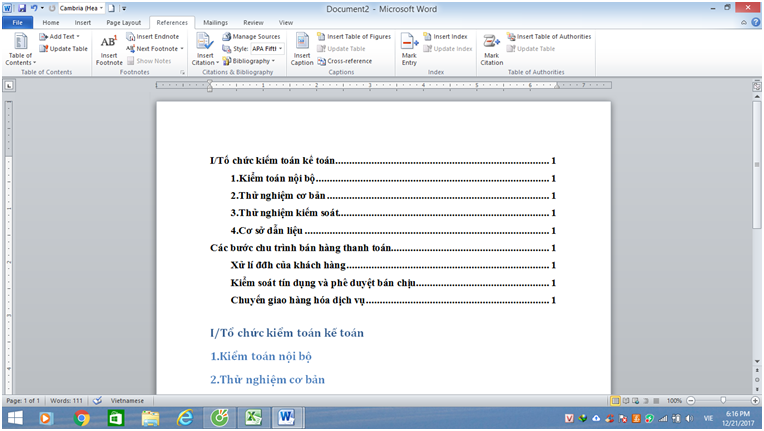
Task: Expand the Next Footnote dropdown arrow
Action: pos(182,48)
